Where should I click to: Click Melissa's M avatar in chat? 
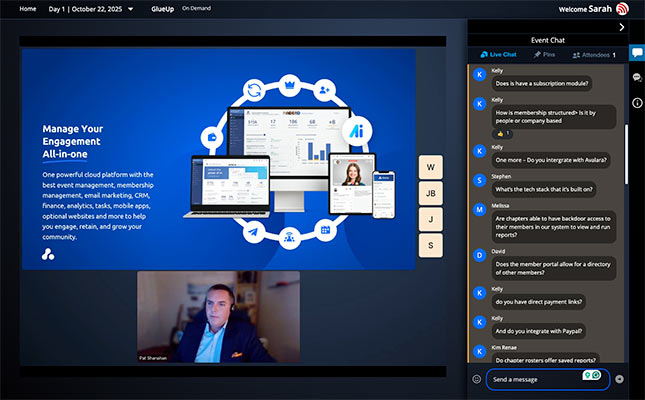click(480, 209)
